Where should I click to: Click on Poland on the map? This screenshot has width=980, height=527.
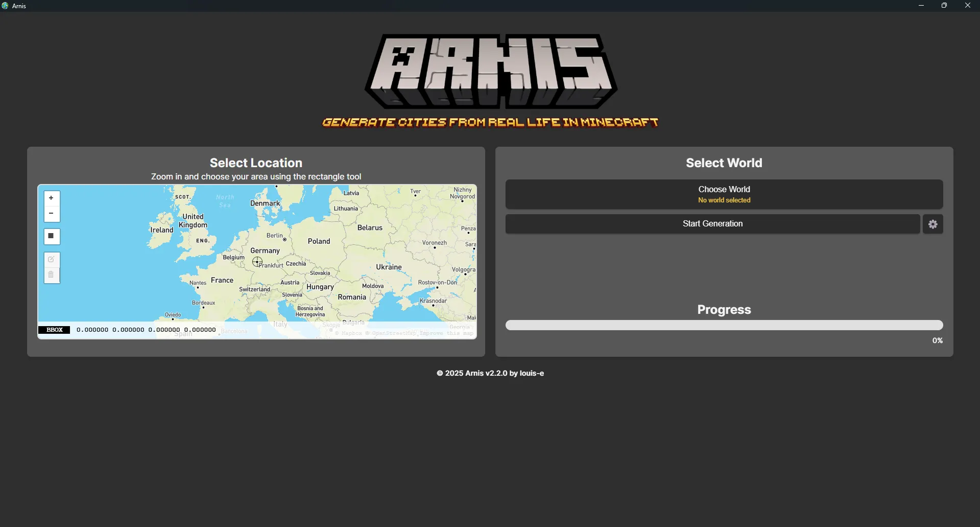tap(319, 241)
